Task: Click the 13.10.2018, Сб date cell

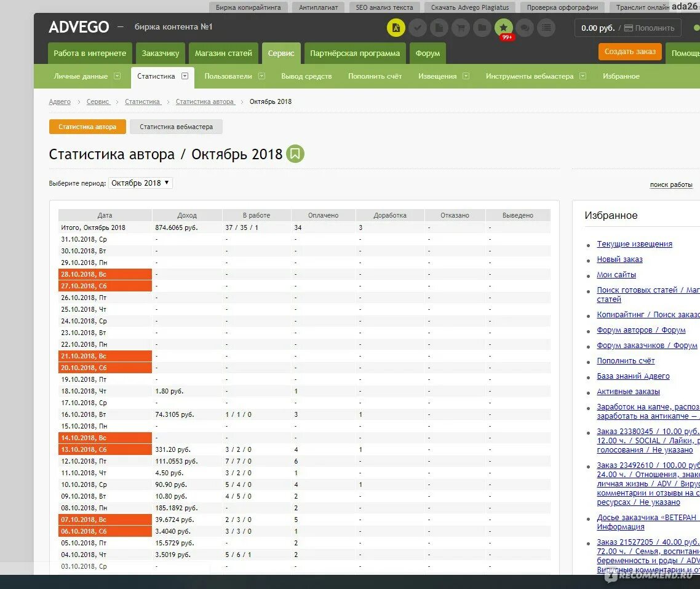Action: pos(105,449)
